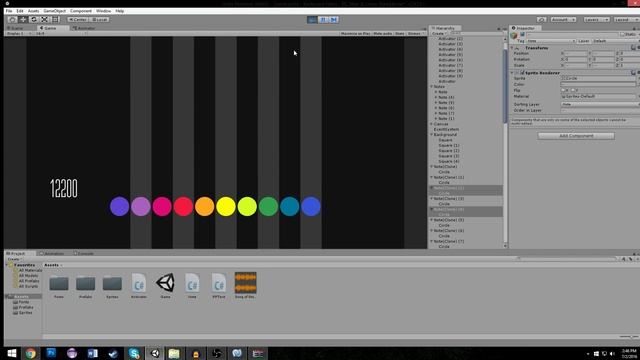Select the Activator C# script asset

(x=139, y=283)
